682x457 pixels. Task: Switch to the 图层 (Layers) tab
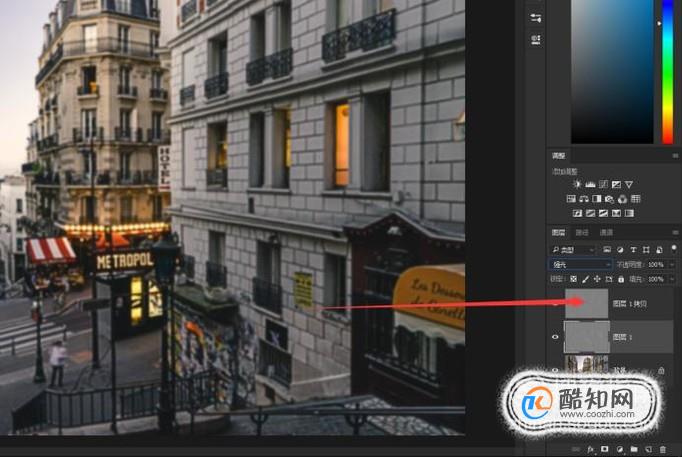tap(558, 233)
